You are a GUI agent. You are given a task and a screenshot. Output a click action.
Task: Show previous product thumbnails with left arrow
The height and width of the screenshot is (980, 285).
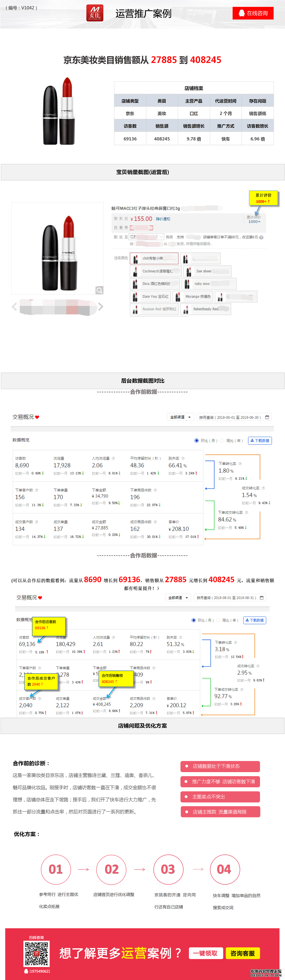pos(15,306)
